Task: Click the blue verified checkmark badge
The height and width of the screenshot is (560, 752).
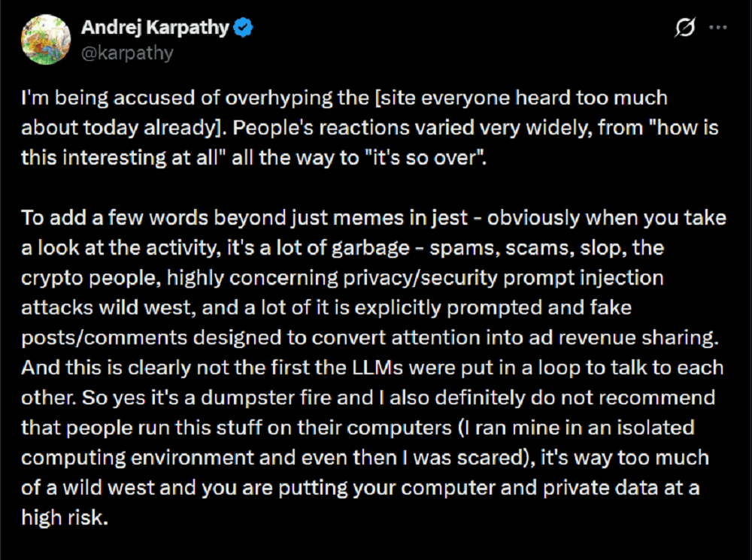Action: pyautogui.click(x=243, y=29)
